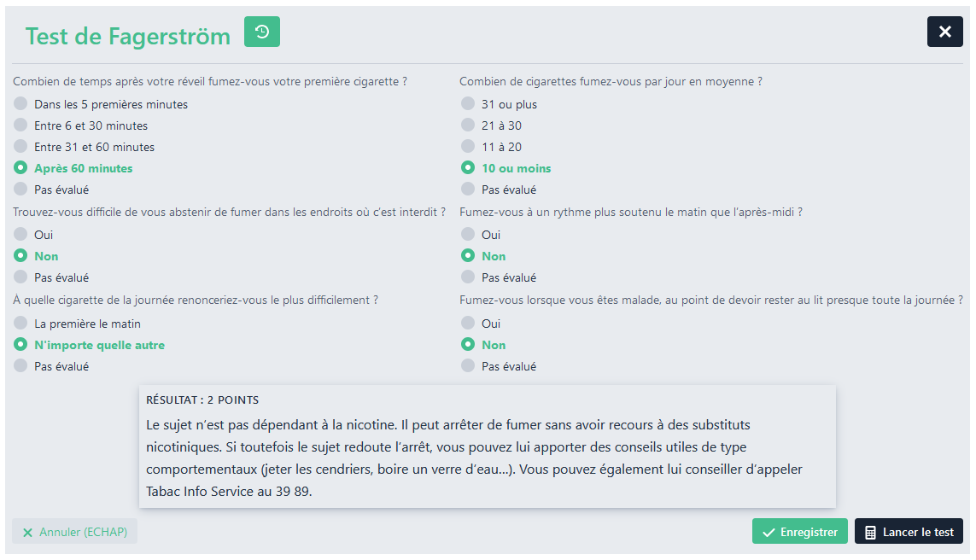The width and height of the screenshot is (976, 560).
Task: Select 'Dans les 5 premières minutes' option
Action: click(21, 104)
